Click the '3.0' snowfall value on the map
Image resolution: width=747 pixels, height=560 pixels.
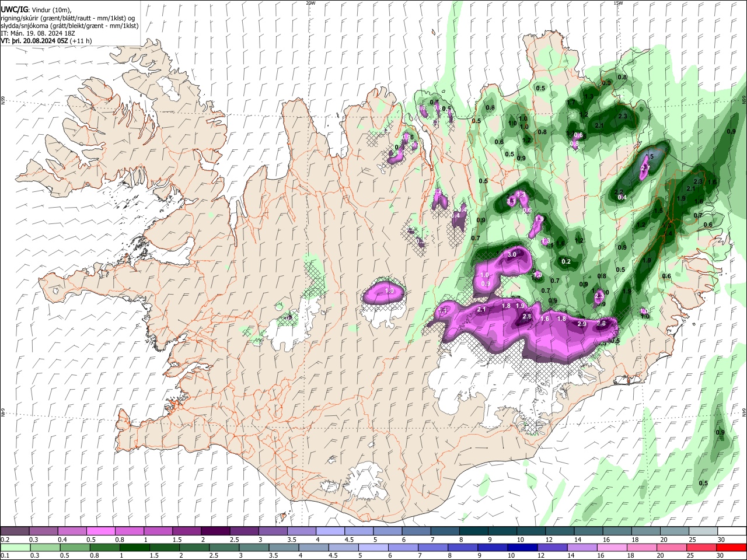pos(512,255)
